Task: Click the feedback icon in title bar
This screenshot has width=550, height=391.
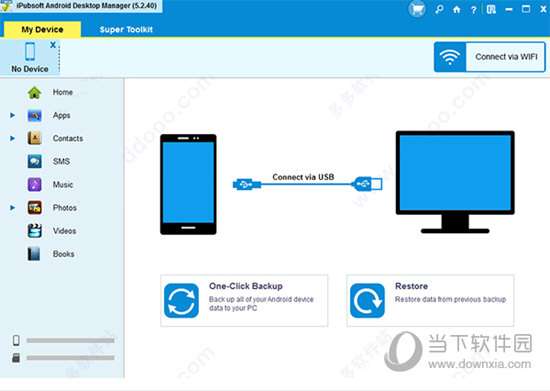Action: (x=491, y=9)
